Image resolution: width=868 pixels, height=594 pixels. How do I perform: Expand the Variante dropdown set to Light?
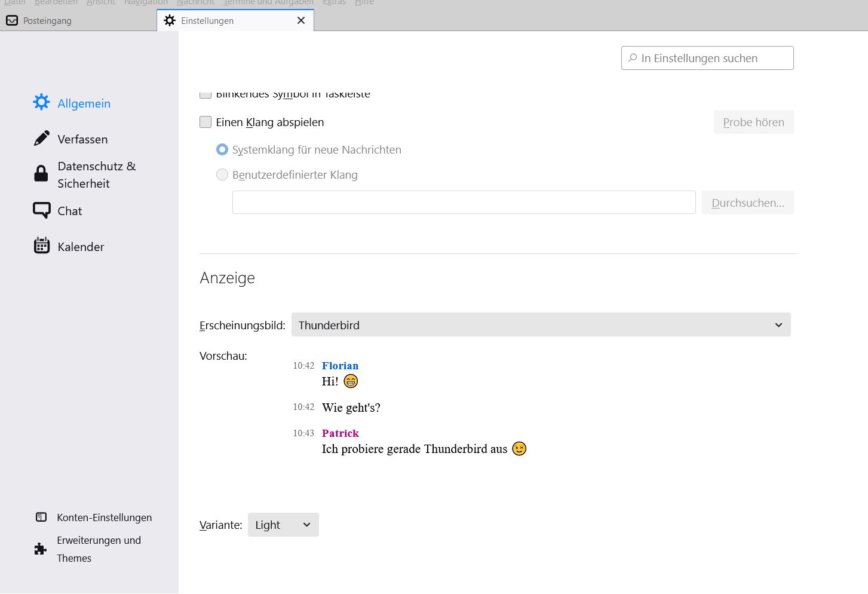(x=283, y=525)
